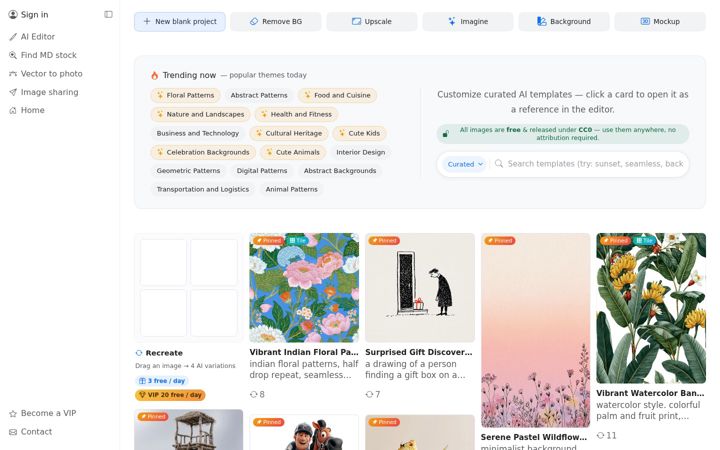
Task: Choose the Nature and Landscapes tag
Action: 200,114
